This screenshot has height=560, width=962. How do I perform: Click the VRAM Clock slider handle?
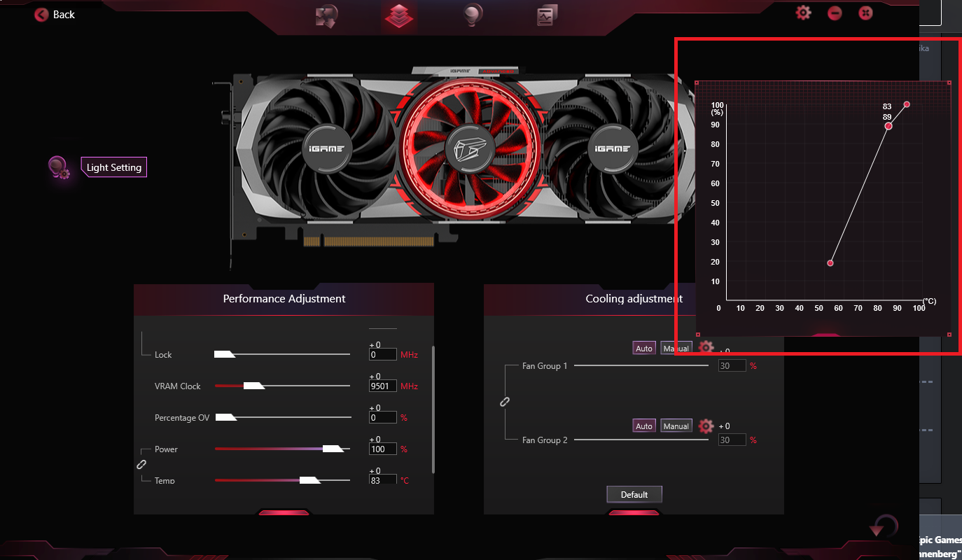253,386
